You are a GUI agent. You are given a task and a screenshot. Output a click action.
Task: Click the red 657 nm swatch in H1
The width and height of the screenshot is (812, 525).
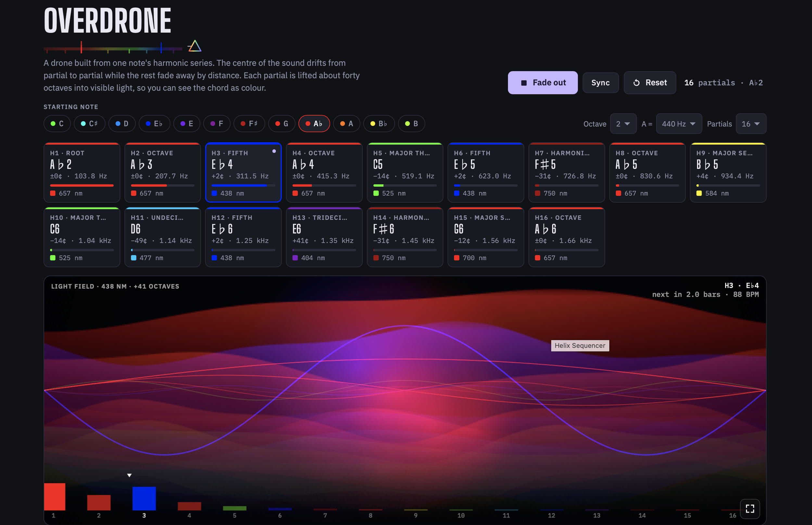click(x=53, y=193)
